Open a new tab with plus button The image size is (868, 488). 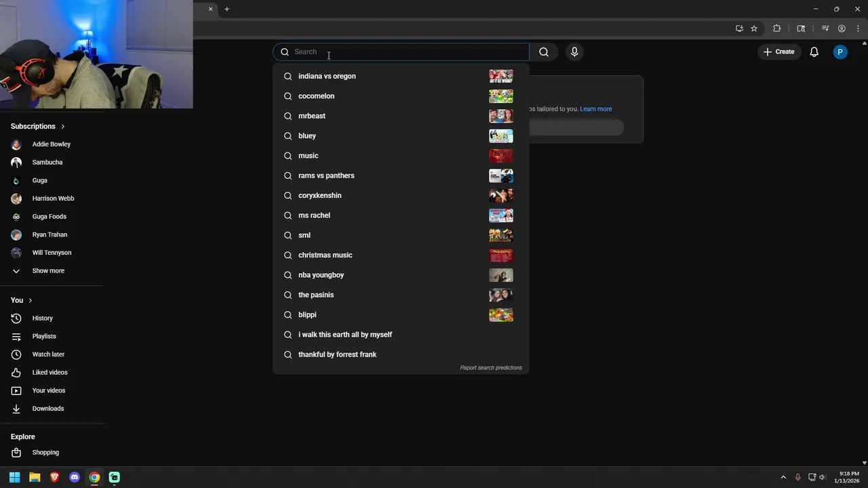coord(227,9)
